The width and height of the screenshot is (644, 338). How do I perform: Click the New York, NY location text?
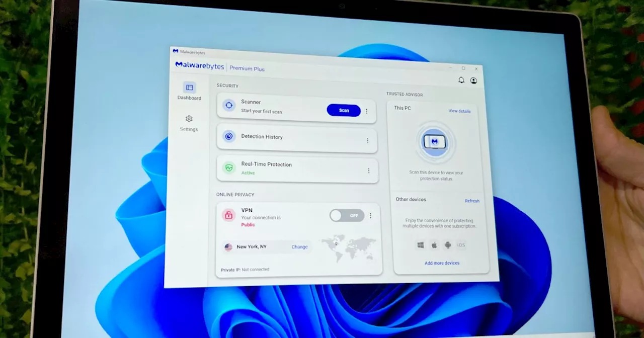[252, 247]
